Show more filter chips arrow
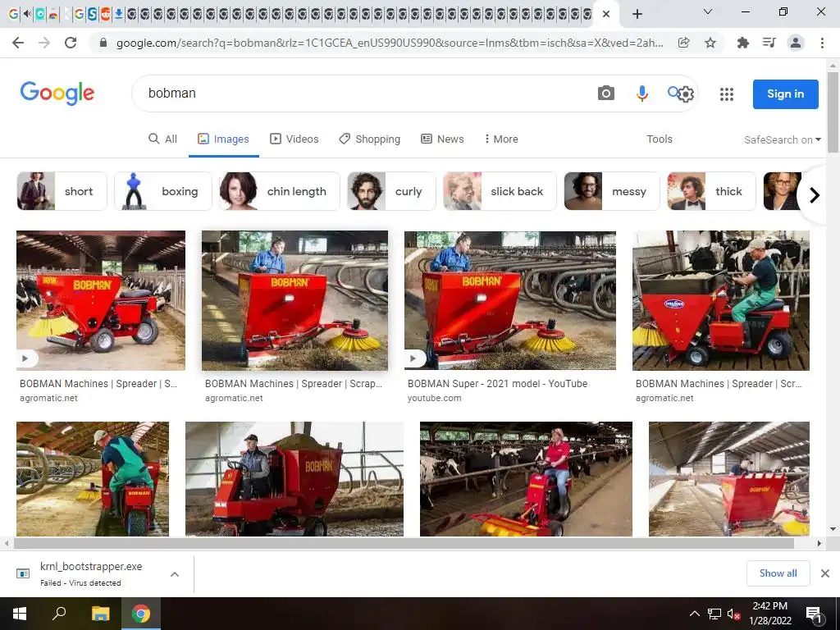This screenshot has height=630, width=840. click(815, 195)
